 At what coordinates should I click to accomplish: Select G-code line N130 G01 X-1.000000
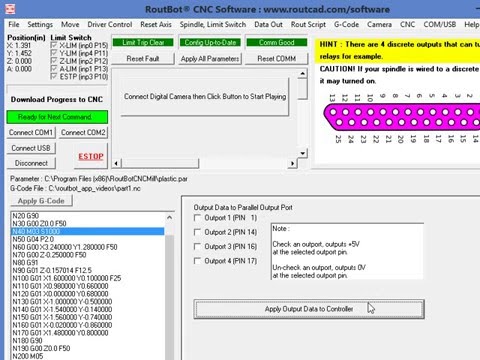[x=62, y=302]
